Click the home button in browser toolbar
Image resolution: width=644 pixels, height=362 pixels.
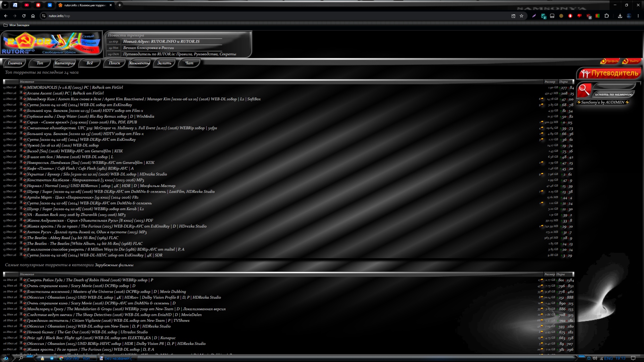tap(33, 16)
